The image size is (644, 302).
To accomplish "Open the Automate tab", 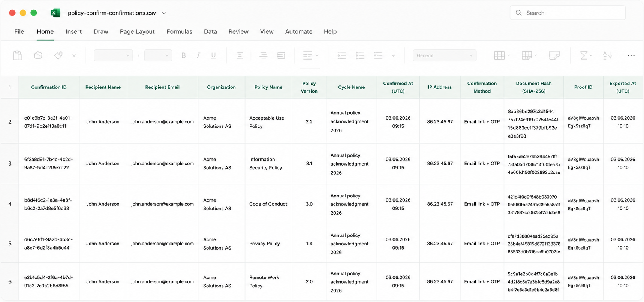I will pyautogui.click(x=298, y=31).
